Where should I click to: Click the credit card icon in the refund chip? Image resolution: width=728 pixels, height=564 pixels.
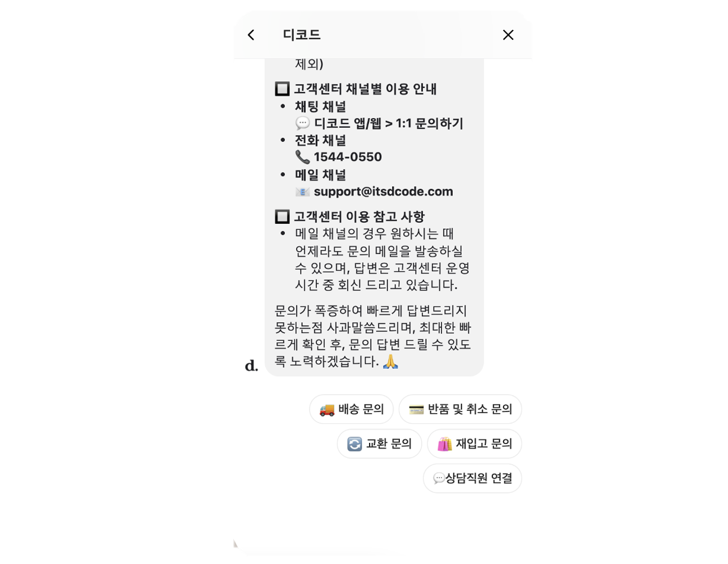coord(416,410)
